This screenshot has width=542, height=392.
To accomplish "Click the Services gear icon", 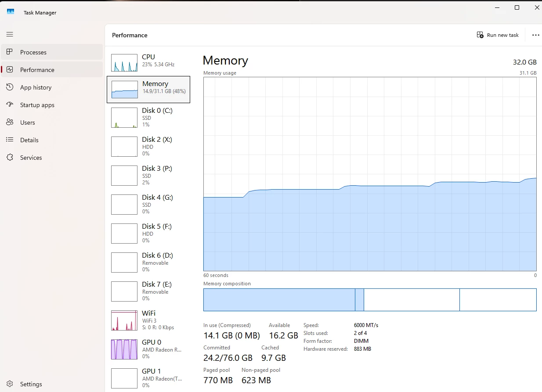I will pyautogui.click(x=10, y=157).
